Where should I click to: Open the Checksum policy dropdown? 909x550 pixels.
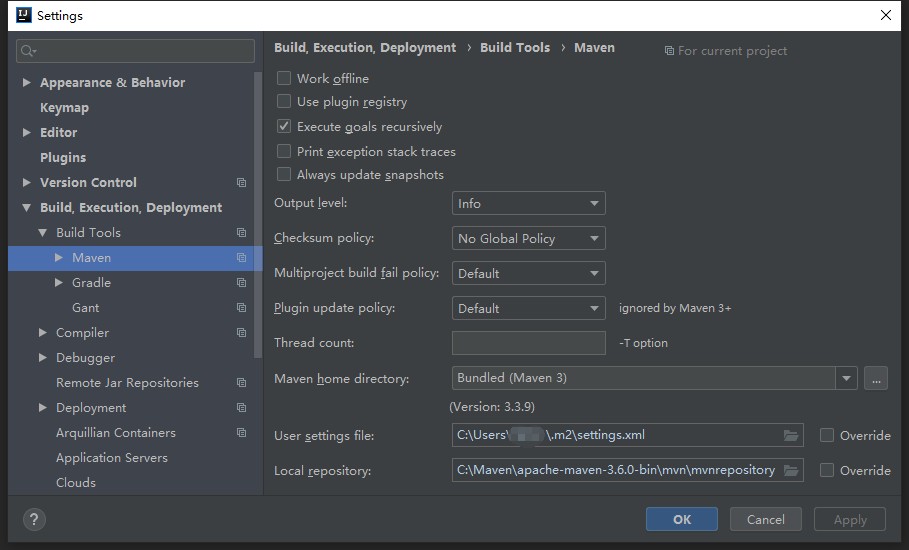(x=529, y=238)
